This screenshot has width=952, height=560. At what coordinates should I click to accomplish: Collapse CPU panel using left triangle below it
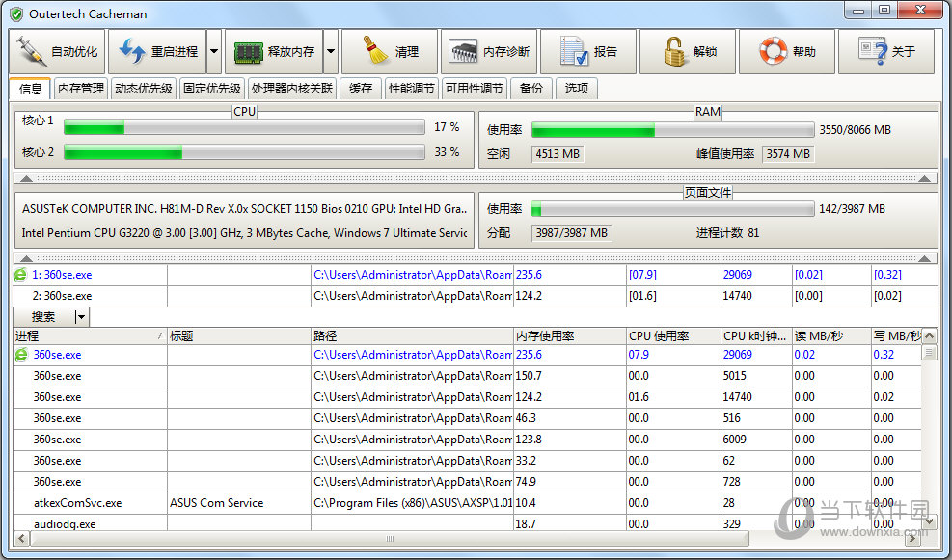26,179
